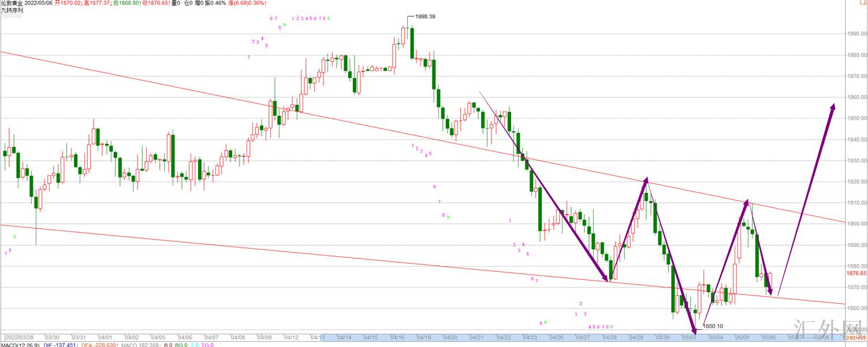Click the red 1876.65 current price tag
This screenshot has height=347, width=868.
856,273
